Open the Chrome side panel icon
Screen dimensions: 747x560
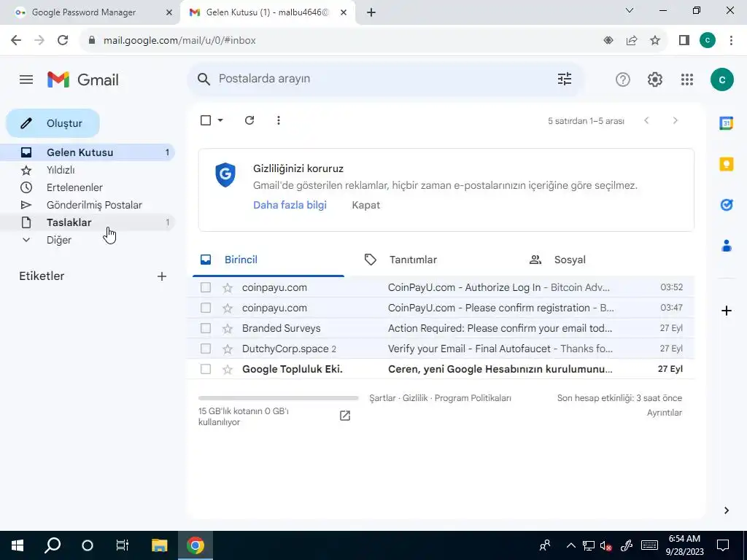point(684,41)
